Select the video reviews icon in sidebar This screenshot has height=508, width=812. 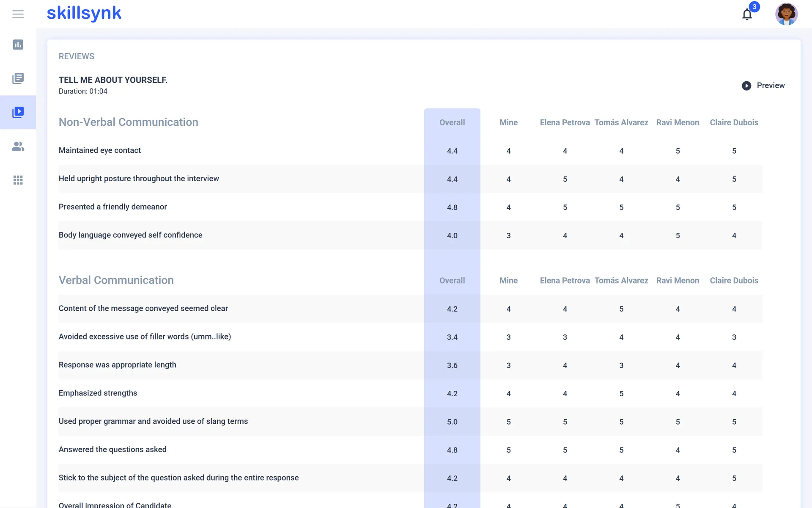(x=18, y=112)
